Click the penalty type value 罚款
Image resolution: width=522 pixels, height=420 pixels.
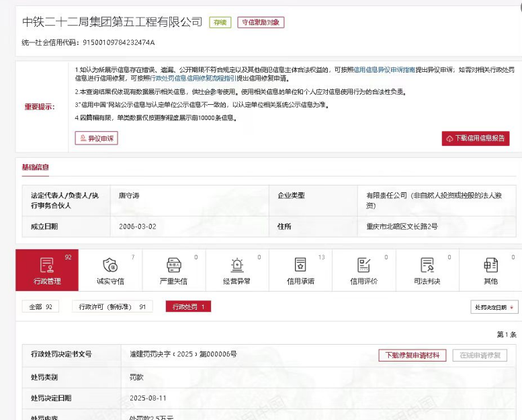136,378
